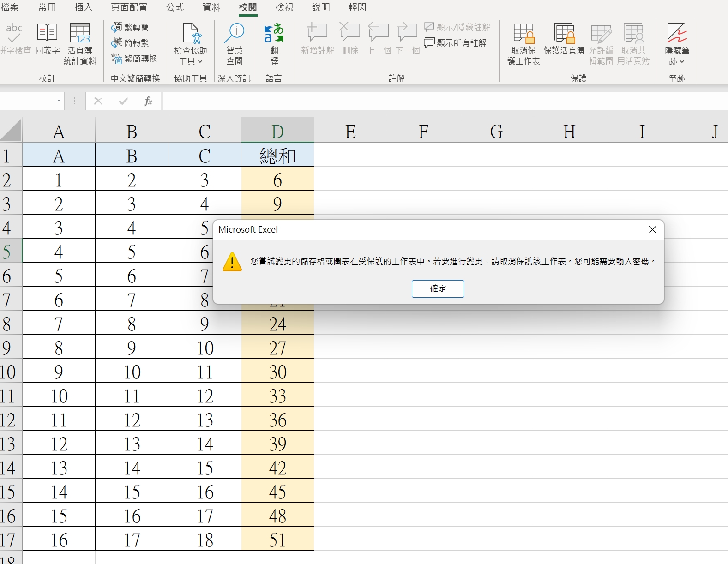Switch to the 插入 insert tab
Screen dimensions: 728x564
pyautogui.click(x=84, y=7)
